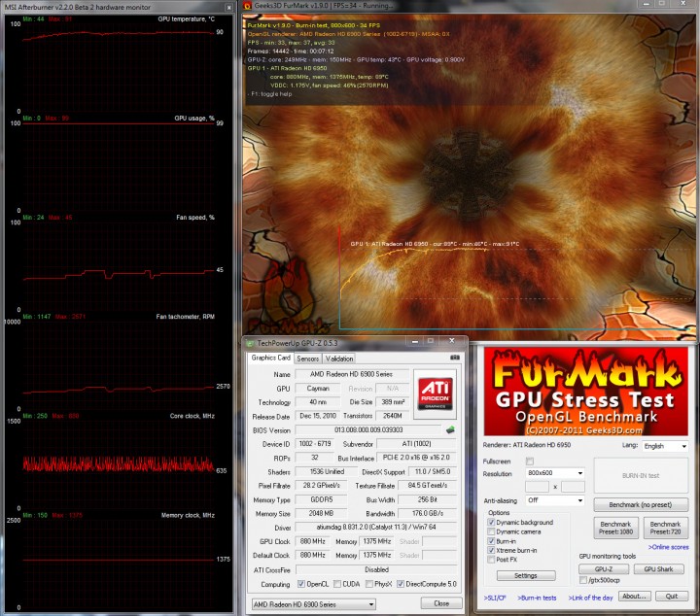Open the Lang English dropdown

click(x=665, y=446)
